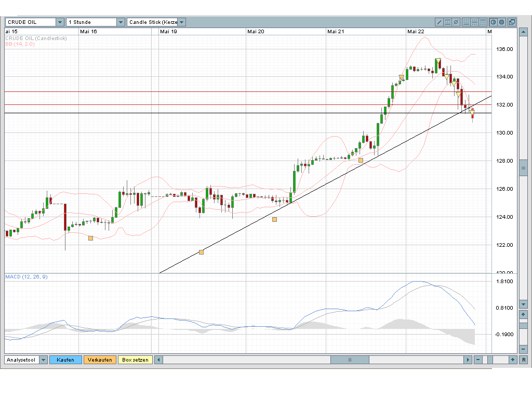This screenshot has height=399, width=532.
Task: Toggle the fully shaded octagon display icon
Action: click(501, 22)
